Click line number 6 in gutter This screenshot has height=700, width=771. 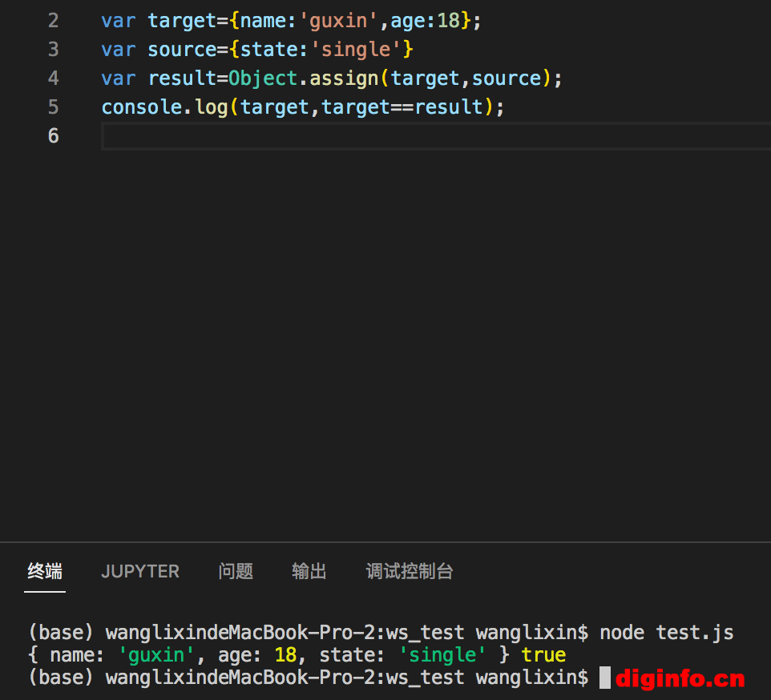tap(53, 135)
